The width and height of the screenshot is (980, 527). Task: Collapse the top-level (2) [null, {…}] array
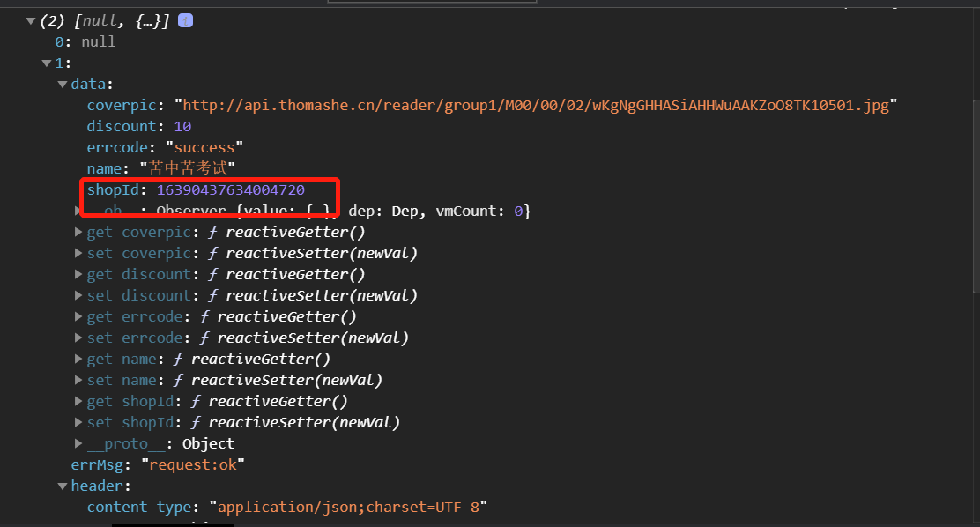(31, 20)
